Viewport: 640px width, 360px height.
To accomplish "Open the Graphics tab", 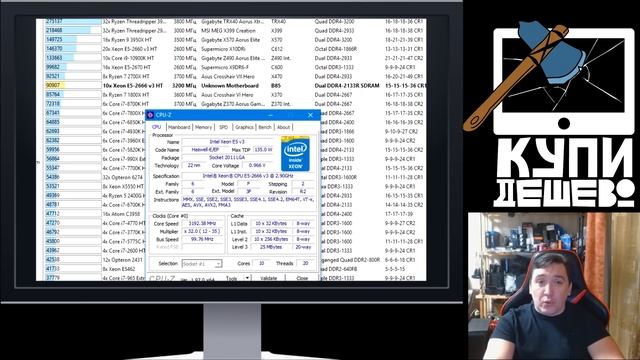I will point(244,127).
